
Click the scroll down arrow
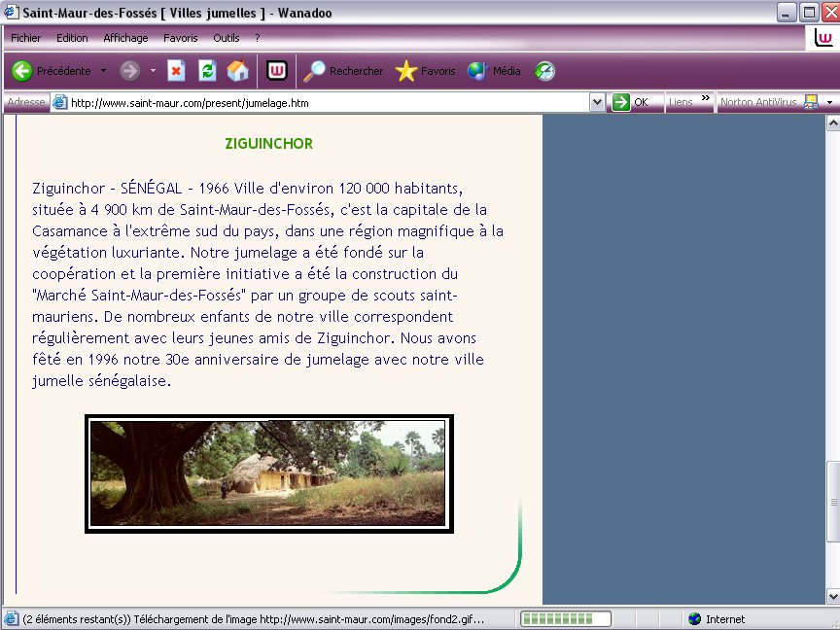pyautogui.click(x=833, y=596)
